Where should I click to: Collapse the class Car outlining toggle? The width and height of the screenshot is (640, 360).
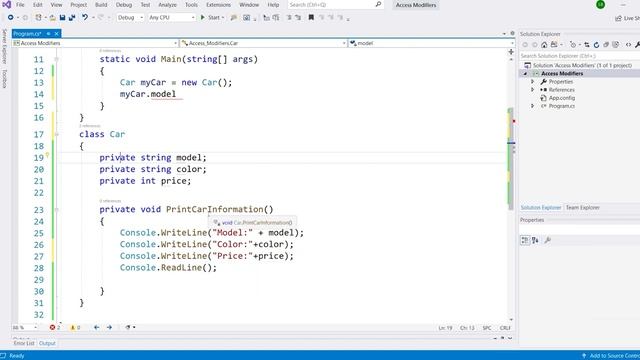coord(56,134)
